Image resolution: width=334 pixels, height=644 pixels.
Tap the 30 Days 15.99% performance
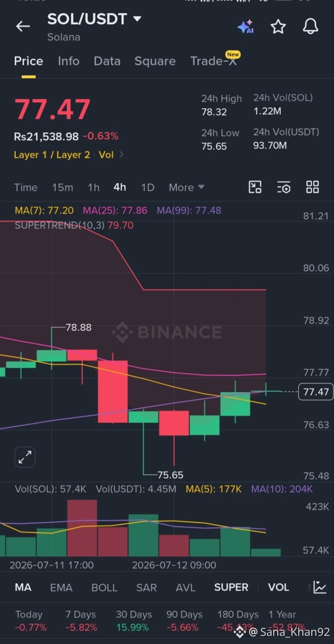coord(134,621)
